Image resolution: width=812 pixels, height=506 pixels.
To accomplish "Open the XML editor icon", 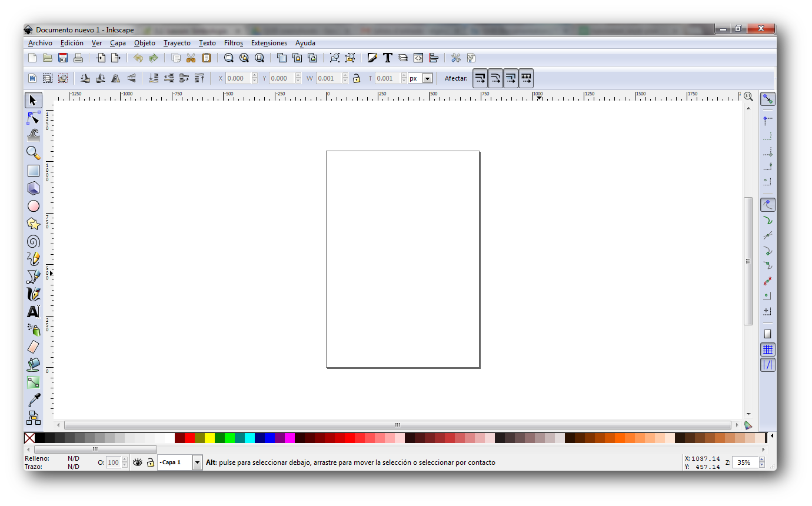I will click(x=418, y=58).
